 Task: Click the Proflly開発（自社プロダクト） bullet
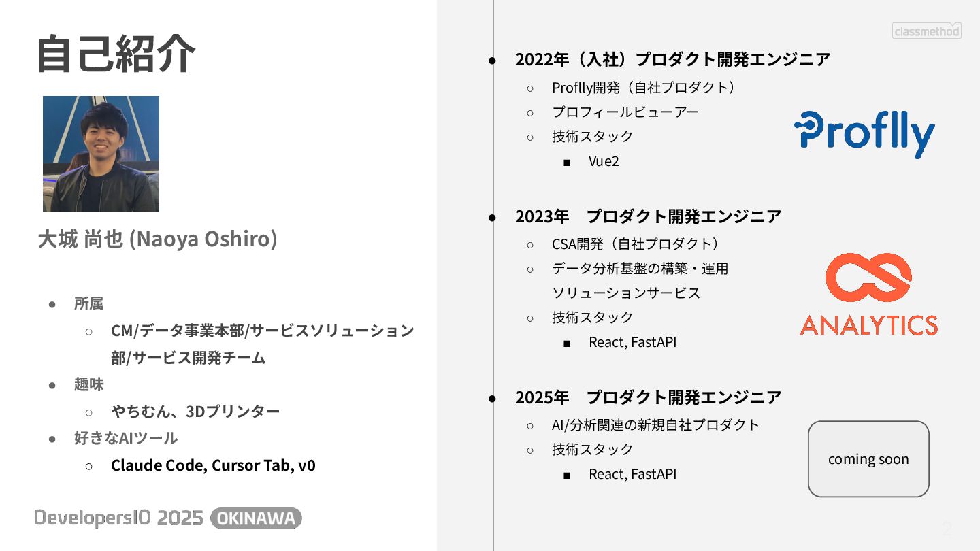click(x=644, y=88)
